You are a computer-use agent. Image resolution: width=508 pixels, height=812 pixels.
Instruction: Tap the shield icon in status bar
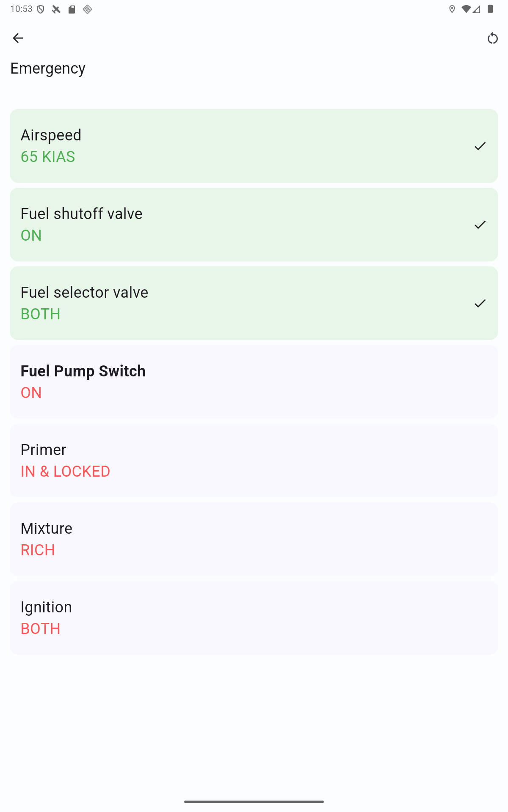click(41, 9)
